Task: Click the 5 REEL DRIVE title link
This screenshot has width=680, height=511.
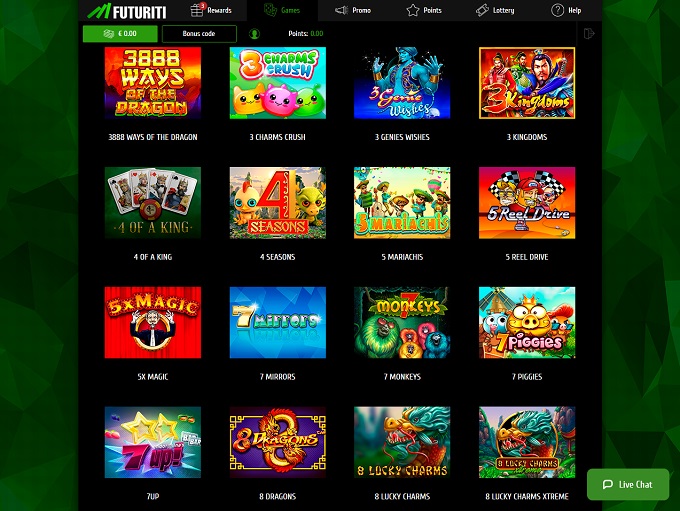Action: [x=527, y=257]
